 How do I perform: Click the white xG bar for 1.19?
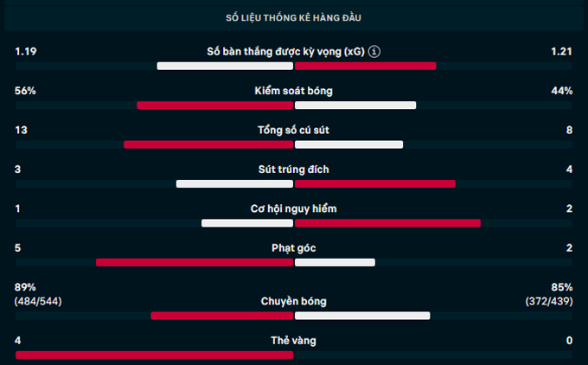(x=225, y=66)
